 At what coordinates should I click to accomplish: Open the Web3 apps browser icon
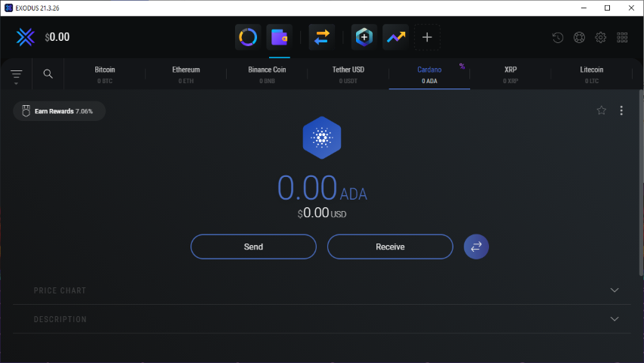pyautogui.click(x=364, y=36)
